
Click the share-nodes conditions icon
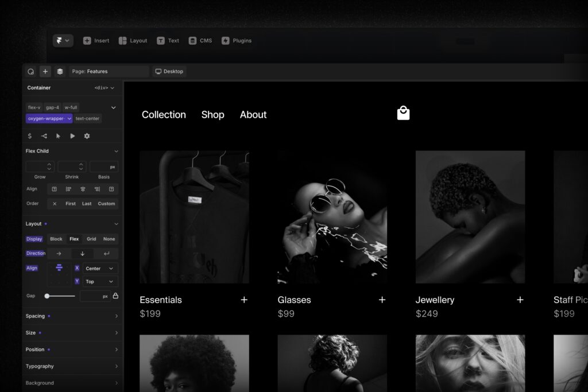pos(44,136)
